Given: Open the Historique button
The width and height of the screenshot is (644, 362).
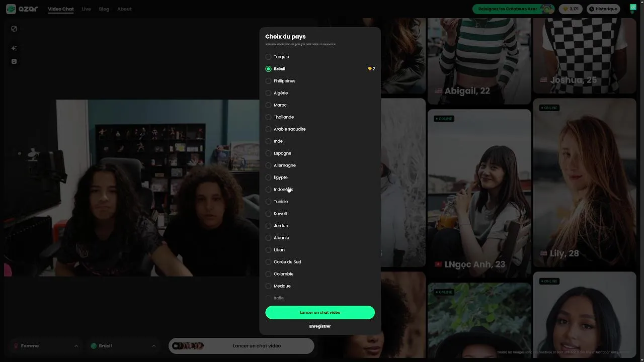Looking at the screenshot, I should (x=603, y=9).
